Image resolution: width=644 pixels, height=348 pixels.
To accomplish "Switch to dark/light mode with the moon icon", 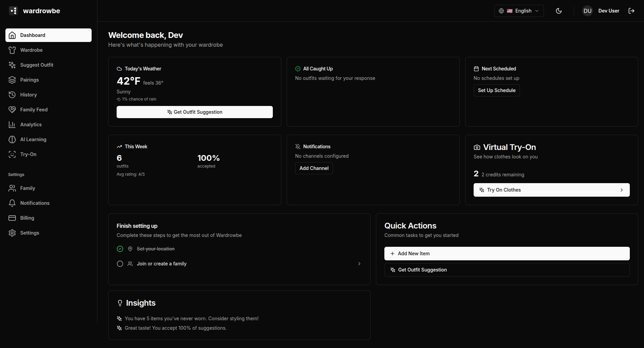I will point(558,10).
